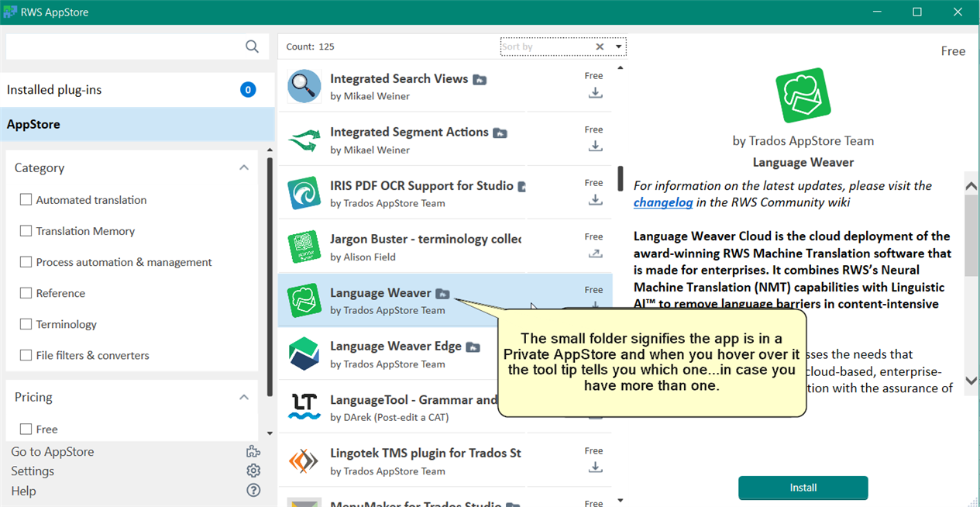980x507 pixels.
Task: Check Free pricing filter
Action: pos(26,429)
